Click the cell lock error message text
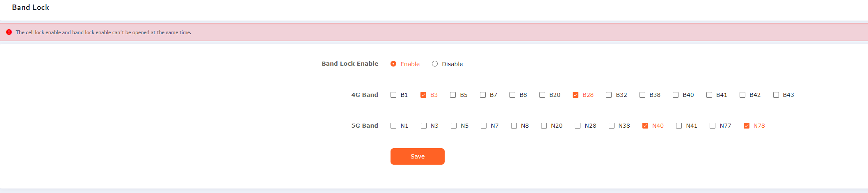868x193 pixels. pyautogui.click(x=103, y=32)
